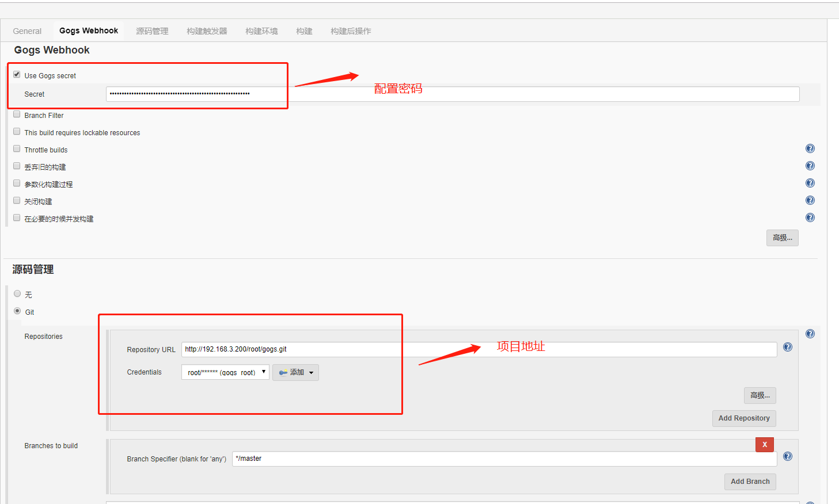Select the 无 source control radio button
Screen dimensions: 839x504
pyautogui.click(x=17, y=293)
